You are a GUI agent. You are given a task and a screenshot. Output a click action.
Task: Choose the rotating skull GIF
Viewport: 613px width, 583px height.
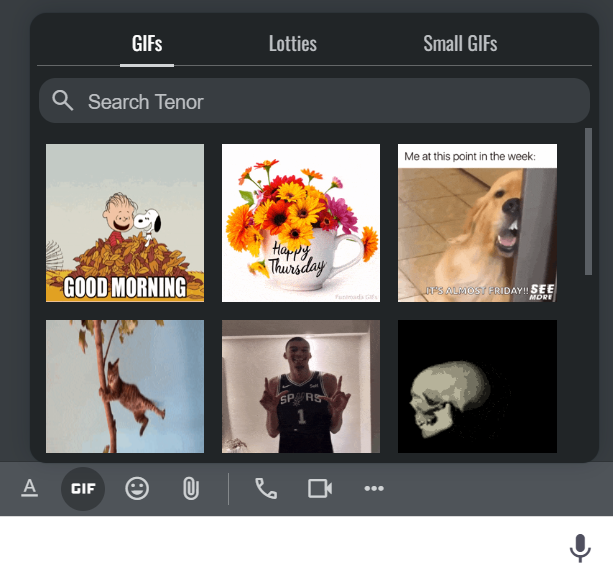[477, 386]
